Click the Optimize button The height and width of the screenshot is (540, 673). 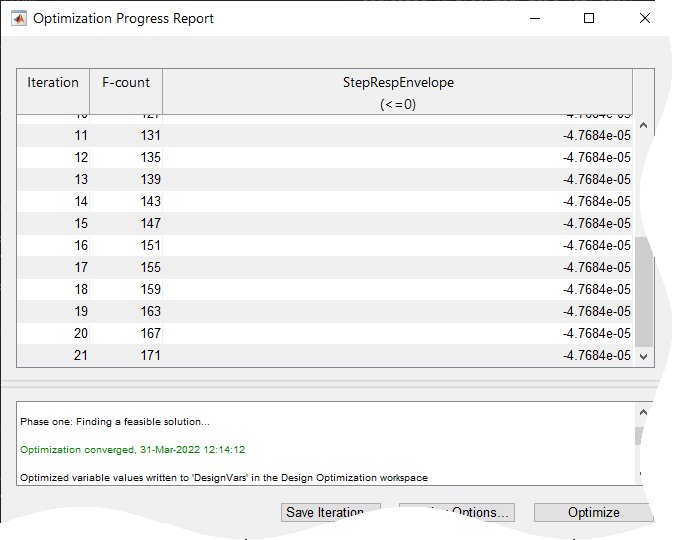[x=593, y=512]
